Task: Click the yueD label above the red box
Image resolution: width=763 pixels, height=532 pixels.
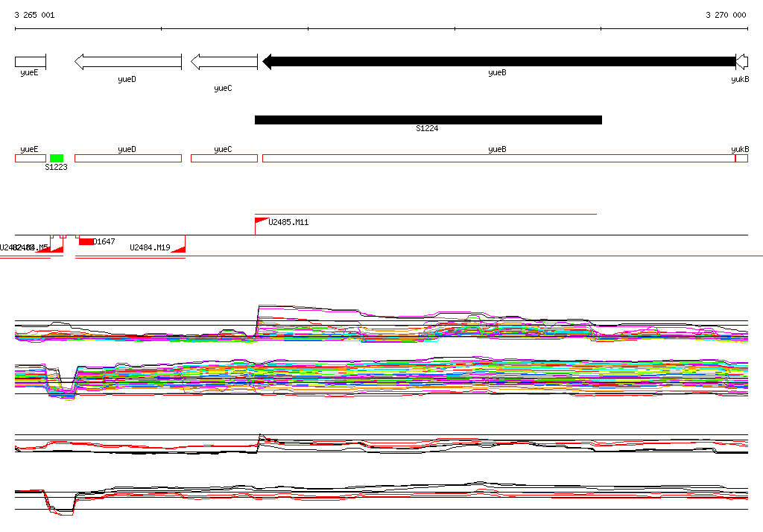Action: (x=127, y=150)
